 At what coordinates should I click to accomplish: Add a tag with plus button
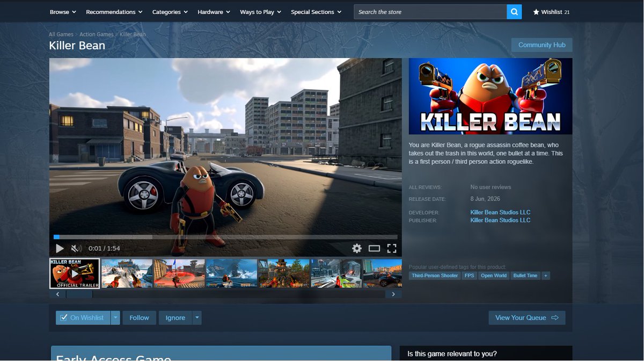click(546, 276)
